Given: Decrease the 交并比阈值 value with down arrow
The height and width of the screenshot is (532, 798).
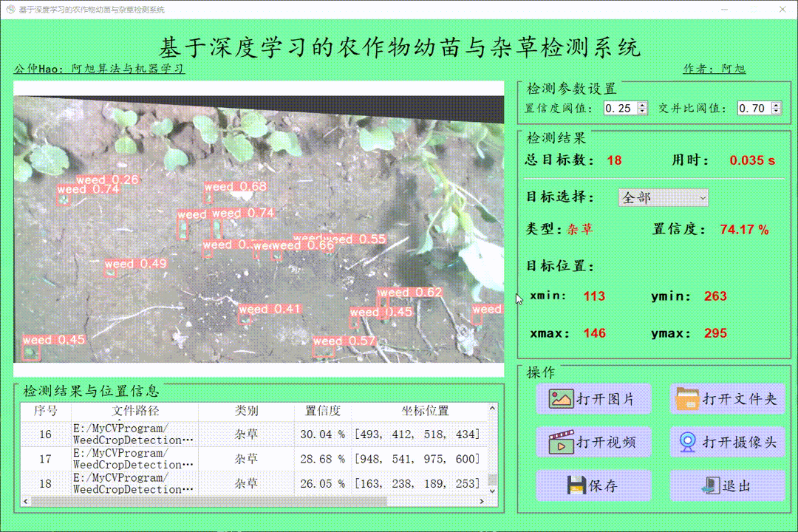Looking at the screenshot, I should (776, 112).
